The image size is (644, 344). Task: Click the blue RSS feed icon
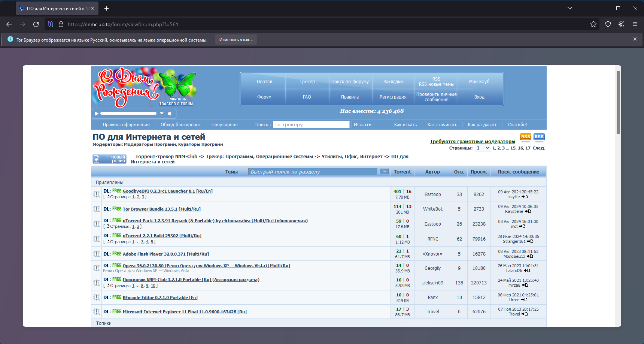point(539,137)
